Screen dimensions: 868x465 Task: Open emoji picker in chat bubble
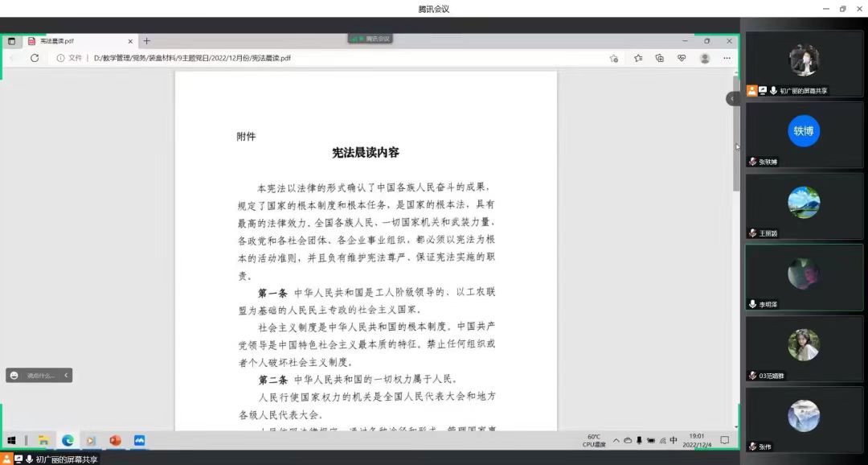(14, 375)
